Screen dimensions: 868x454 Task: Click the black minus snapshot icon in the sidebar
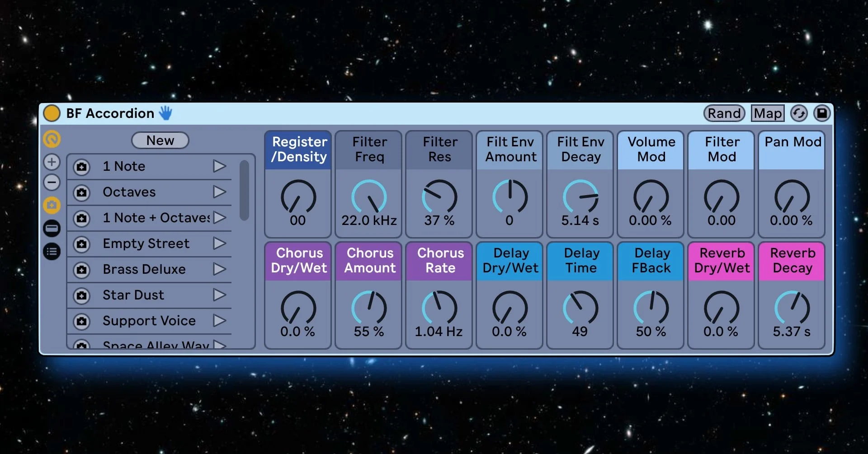(52, 229)
